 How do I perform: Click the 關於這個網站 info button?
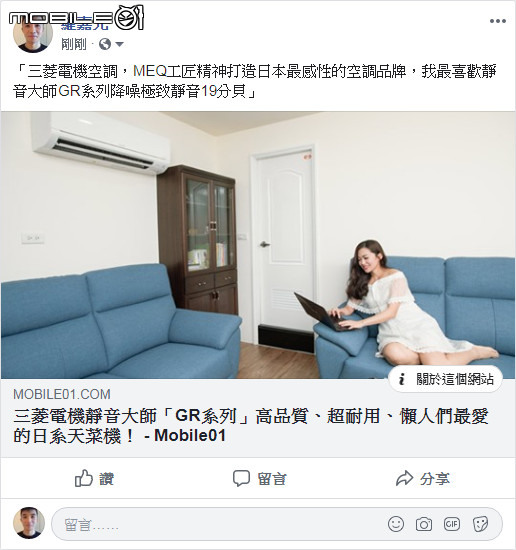pos(445,379)
